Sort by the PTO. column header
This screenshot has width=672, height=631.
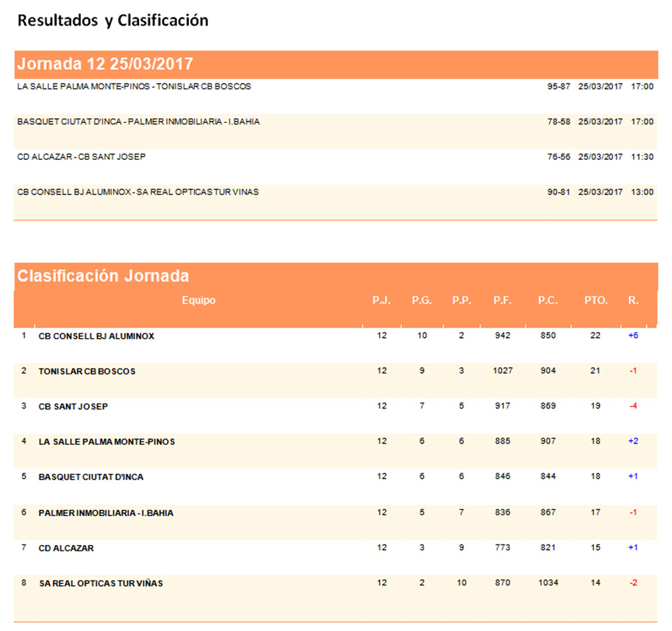click(595, 300)
